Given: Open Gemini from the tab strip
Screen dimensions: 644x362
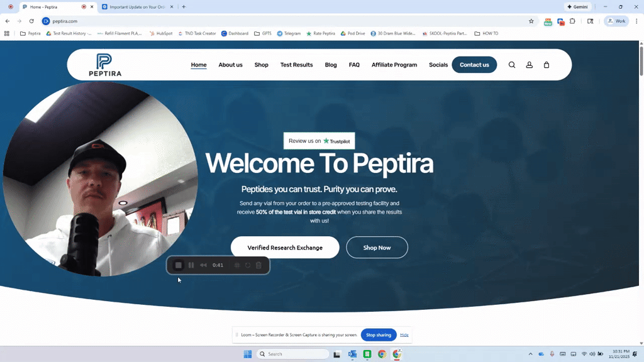Looking at the screenshot, I should click(x=577, y=6).
